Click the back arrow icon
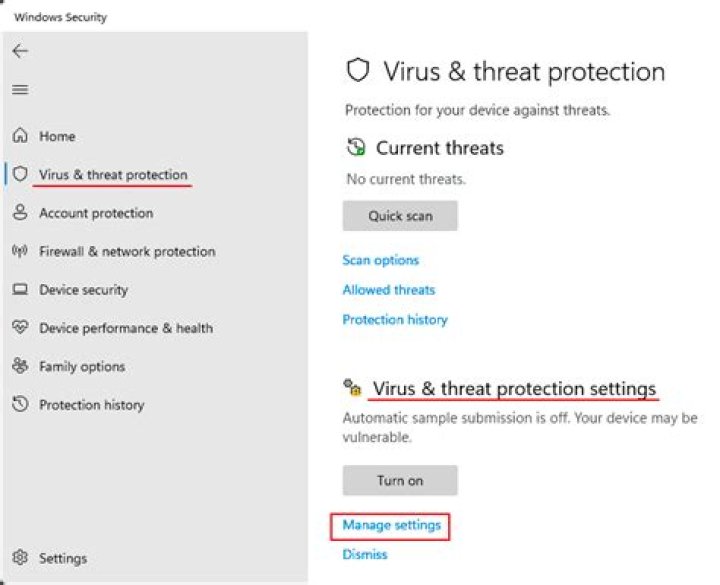720x585 pixels. [20, 51]
